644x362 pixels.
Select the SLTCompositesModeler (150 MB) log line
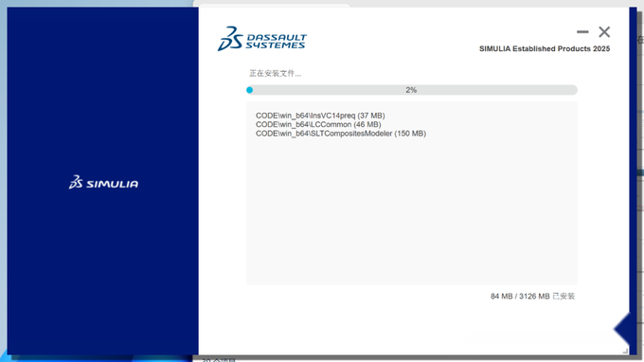341,133
